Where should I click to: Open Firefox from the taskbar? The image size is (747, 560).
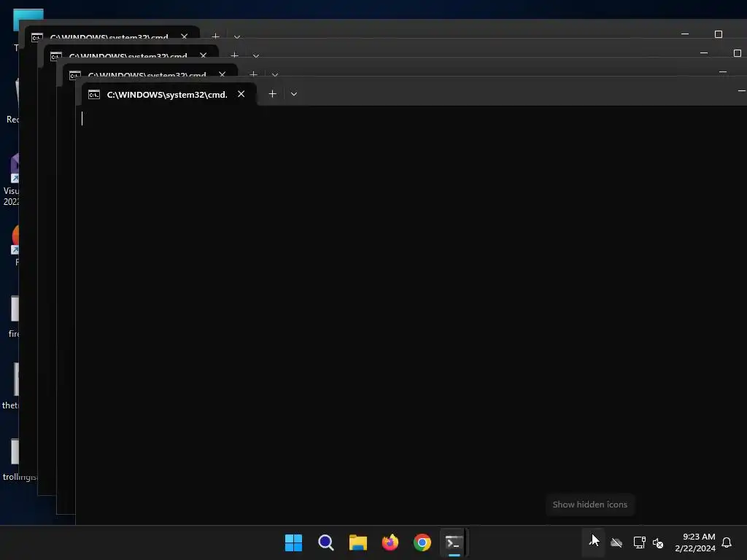pos(390,542)
